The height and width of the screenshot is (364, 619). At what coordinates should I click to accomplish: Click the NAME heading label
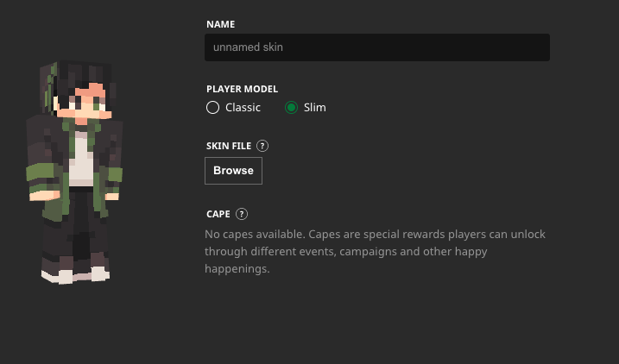click(220, 24)
